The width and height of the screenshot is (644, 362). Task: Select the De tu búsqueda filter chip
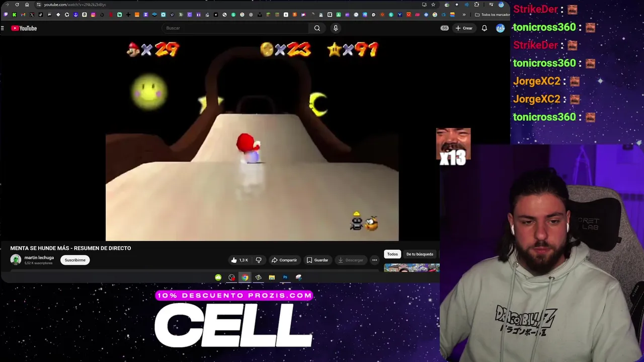coord(420,254)
